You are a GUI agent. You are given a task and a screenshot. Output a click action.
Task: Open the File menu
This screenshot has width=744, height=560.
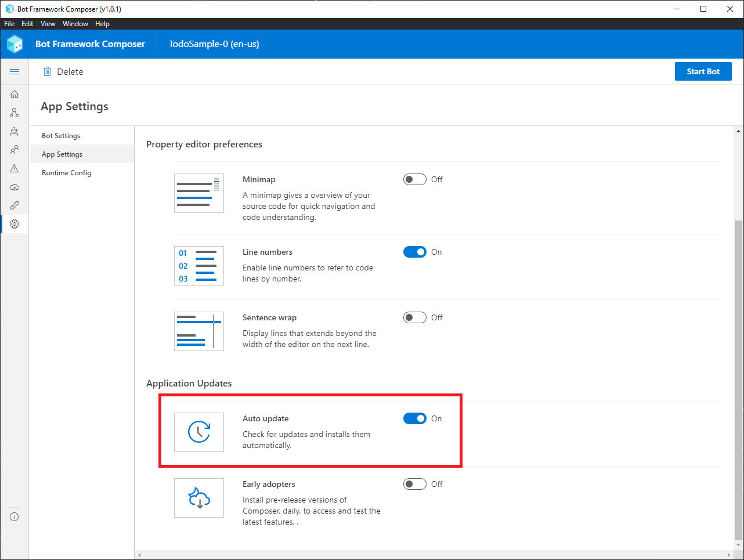pos(9,24)
